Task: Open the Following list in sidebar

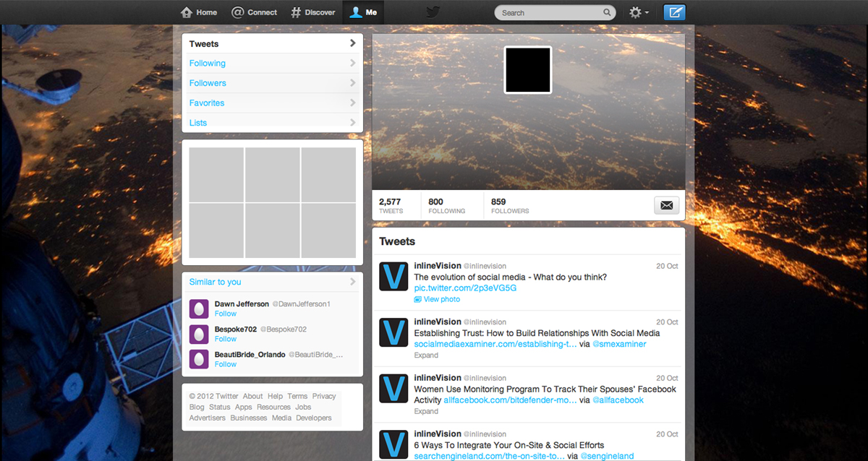Action: coord(273,64)
